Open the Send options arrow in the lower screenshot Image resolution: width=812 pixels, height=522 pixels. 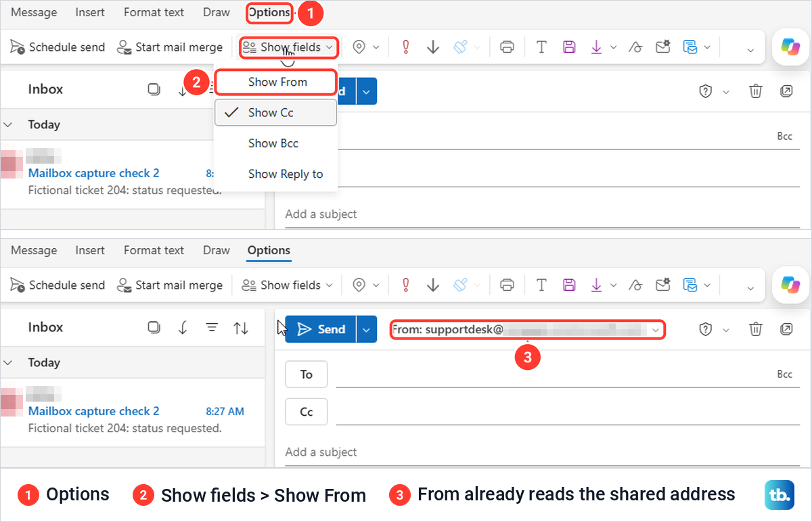click(x=366, y=329)
